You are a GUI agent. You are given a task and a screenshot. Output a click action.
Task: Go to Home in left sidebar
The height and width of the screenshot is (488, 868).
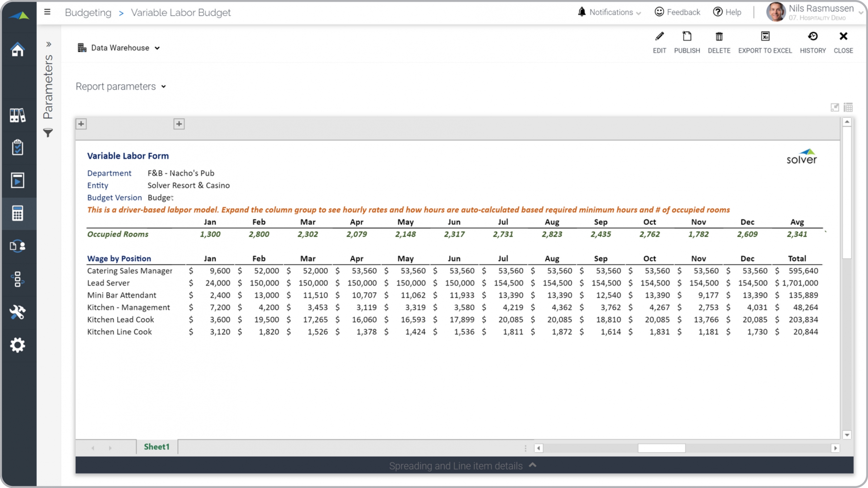pos(18,50)
